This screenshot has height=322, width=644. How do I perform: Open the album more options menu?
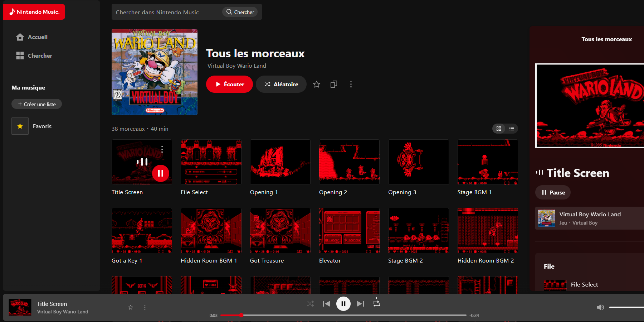coord(351,84)
